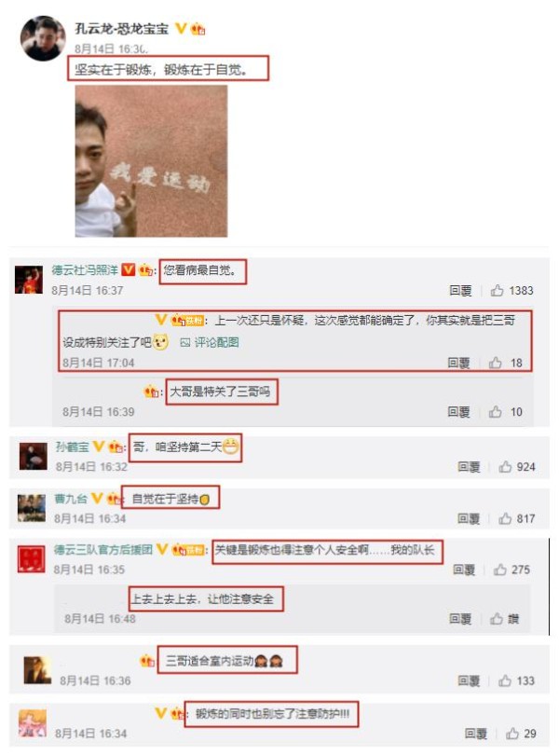This screenshot has width=559, height=756.
Task: Open 德云三队官方后援团 profile link
Action: click(x=103, y=549)
